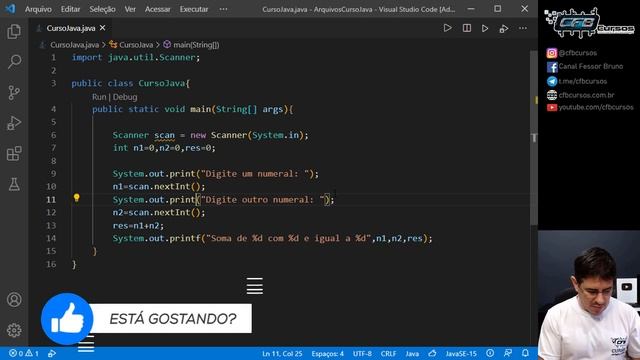Click the printf "Soma de %d" statement
Image resolution: width=640 pixels, height=360 pixels.
tap(272, 238)
